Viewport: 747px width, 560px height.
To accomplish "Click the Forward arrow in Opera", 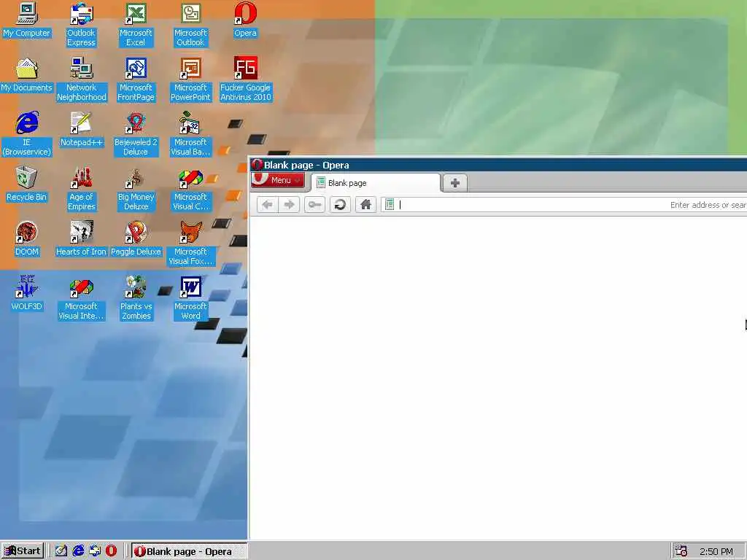I will pos(289,205).
